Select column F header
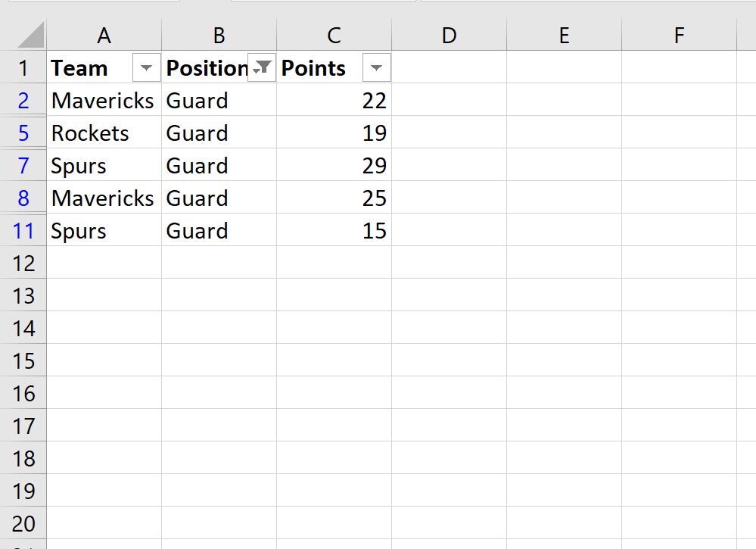 (679, 35)
